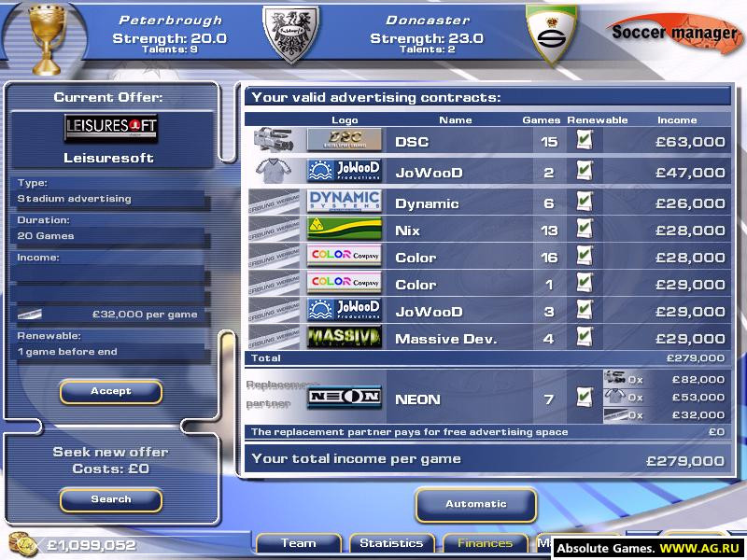Click the stadium board icon in Massive Dev. row
747x560 pixels.
pyautogui.click(x=274, y=338)
